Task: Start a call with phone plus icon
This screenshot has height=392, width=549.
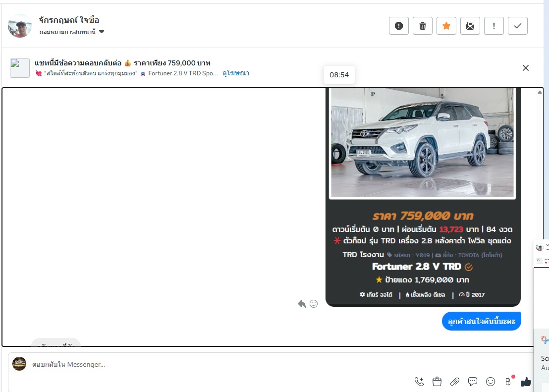Action: (x=419, y=382)
